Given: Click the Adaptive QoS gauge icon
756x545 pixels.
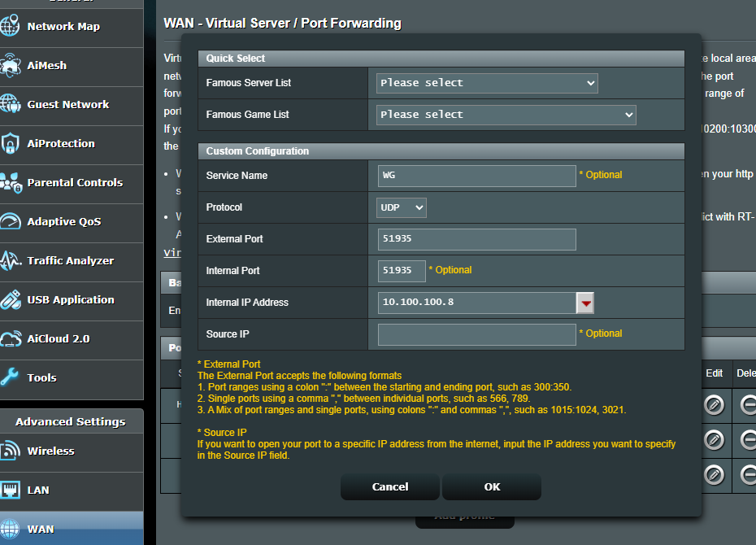Looking at the screenshot, I should pos(10,221).
